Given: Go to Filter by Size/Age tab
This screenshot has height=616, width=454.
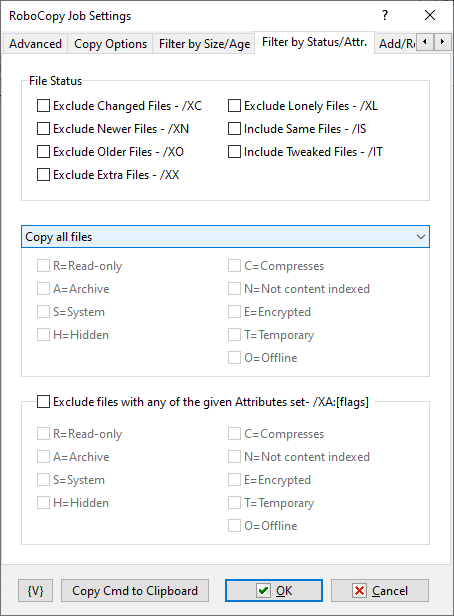Looking at the screenshot, I should point(204,44).
